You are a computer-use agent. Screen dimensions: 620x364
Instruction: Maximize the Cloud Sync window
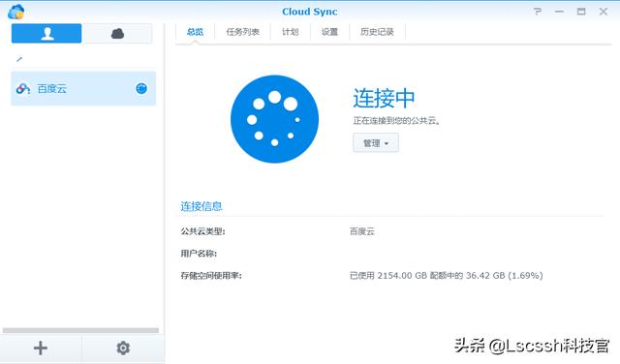tap(581, 12)
